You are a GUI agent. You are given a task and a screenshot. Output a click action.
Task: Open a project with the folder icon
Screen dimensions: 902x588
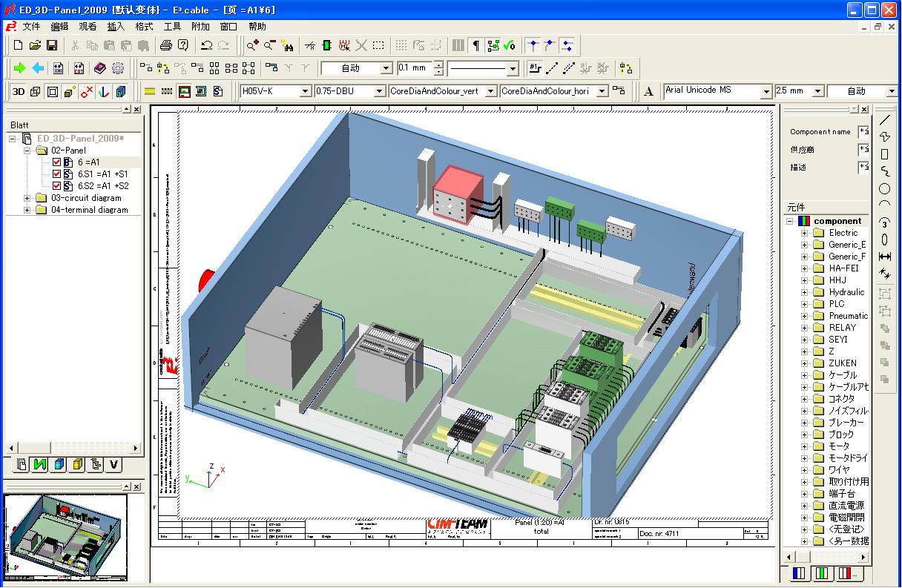[x=35, y=45]
